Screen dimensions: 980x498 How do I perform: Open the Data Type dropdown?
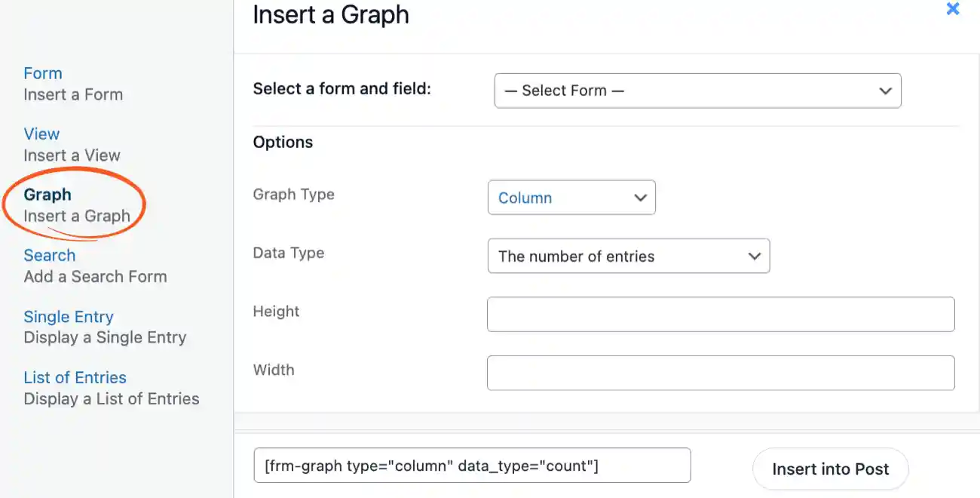tap(629, 256)
